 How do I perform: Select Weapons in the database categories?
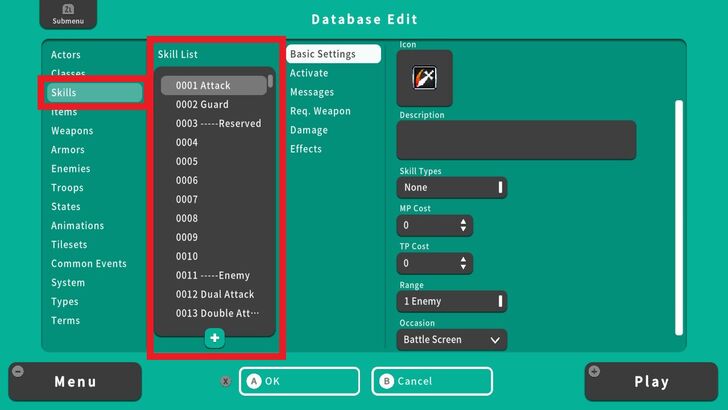pyautogui.click(x=72, y=131)
